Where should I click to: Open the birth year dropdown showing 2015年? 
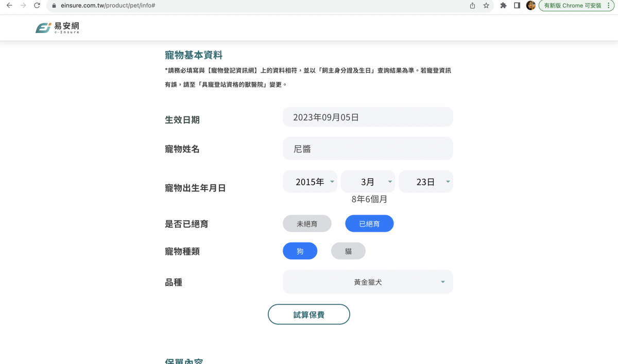[x=310, y=181]
